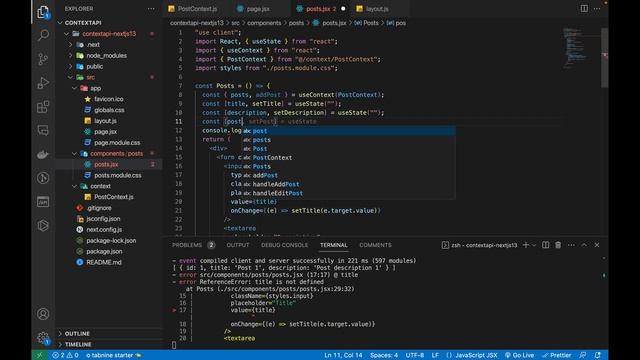Collapse the src folder
This screenshot has height=360, width=640.
pyautogui.click(x=70, y=77)
